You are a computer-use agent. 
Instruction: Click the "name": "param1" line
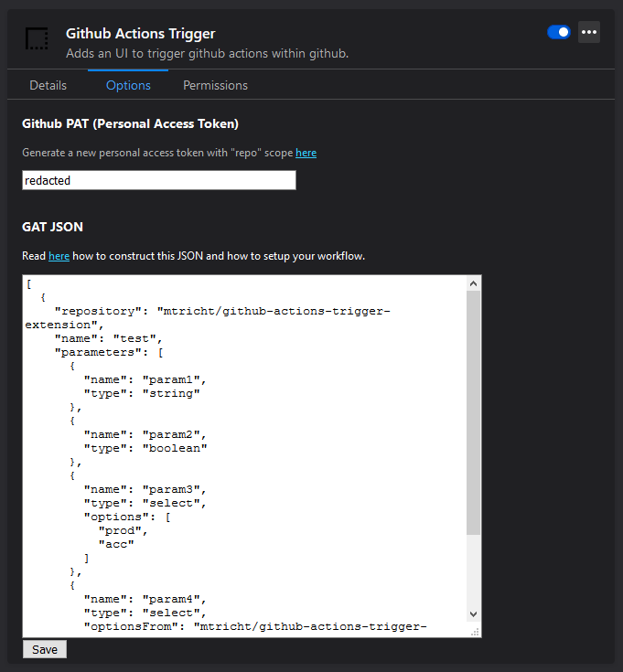click(145, 379)
